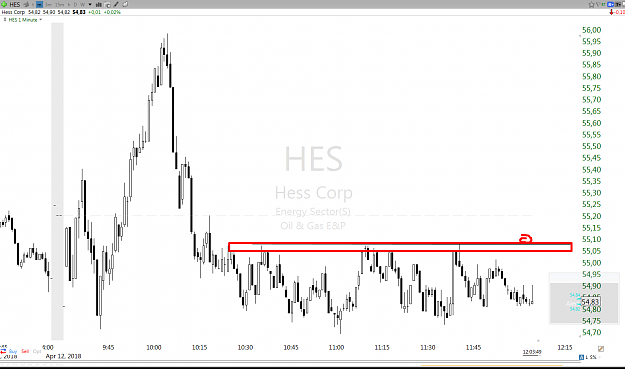625x369 pixels.
Task: Click the blue scale icon by 1 5%
Action: [582, 357]
